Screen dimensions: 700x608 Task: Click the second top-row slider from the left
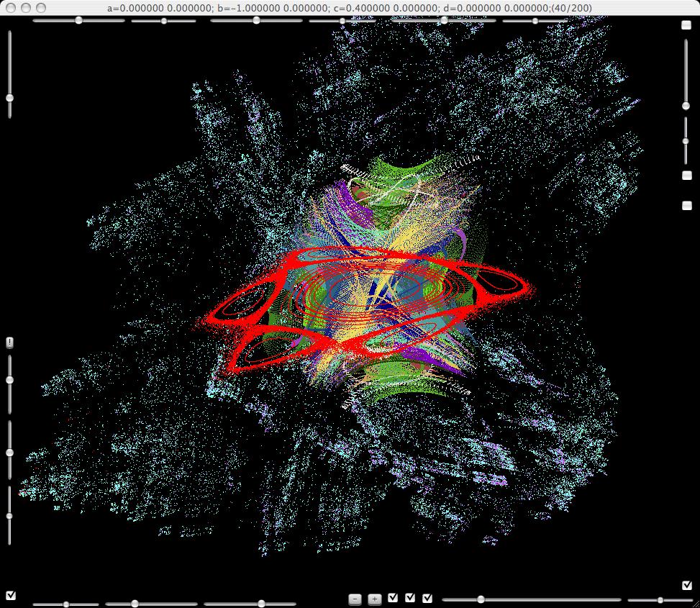click(164, 21)
